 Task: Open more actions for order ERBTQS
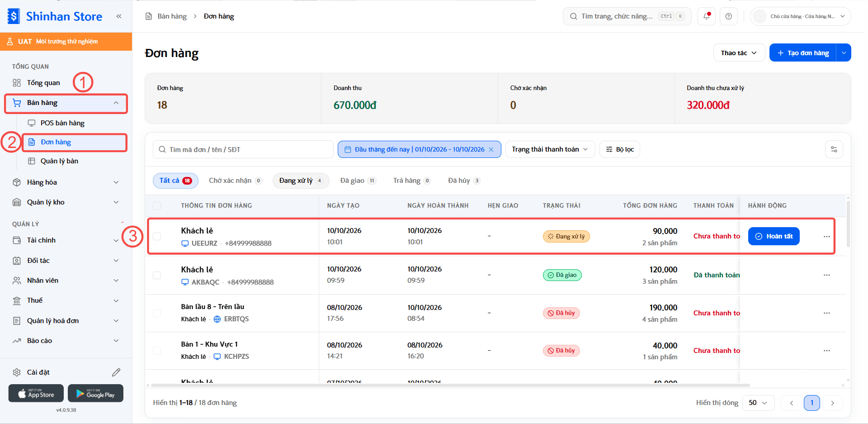pyautogui.click(x=827, y=313)
